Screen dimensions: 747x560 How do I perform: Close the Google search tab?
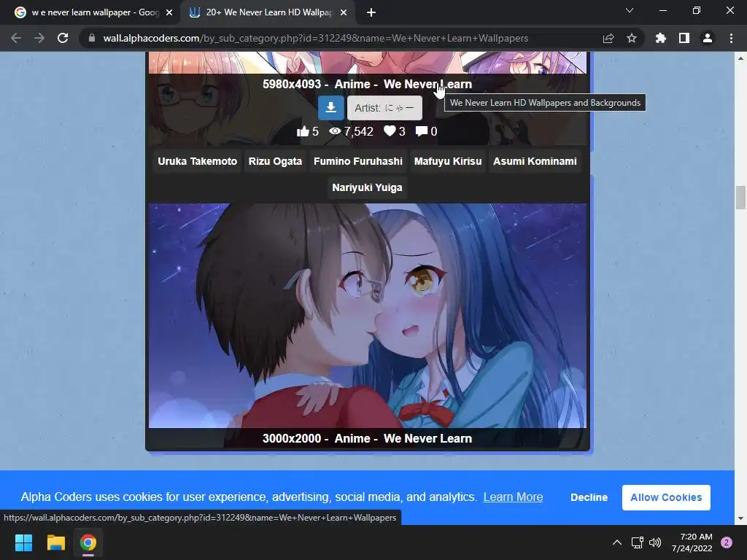tap(169, 12)
